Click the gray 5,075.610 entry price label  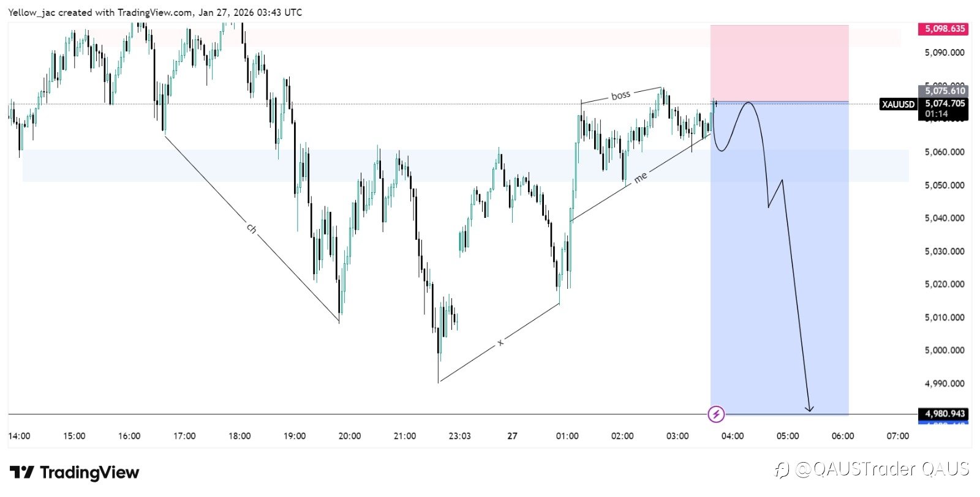[x=944, y=91]
